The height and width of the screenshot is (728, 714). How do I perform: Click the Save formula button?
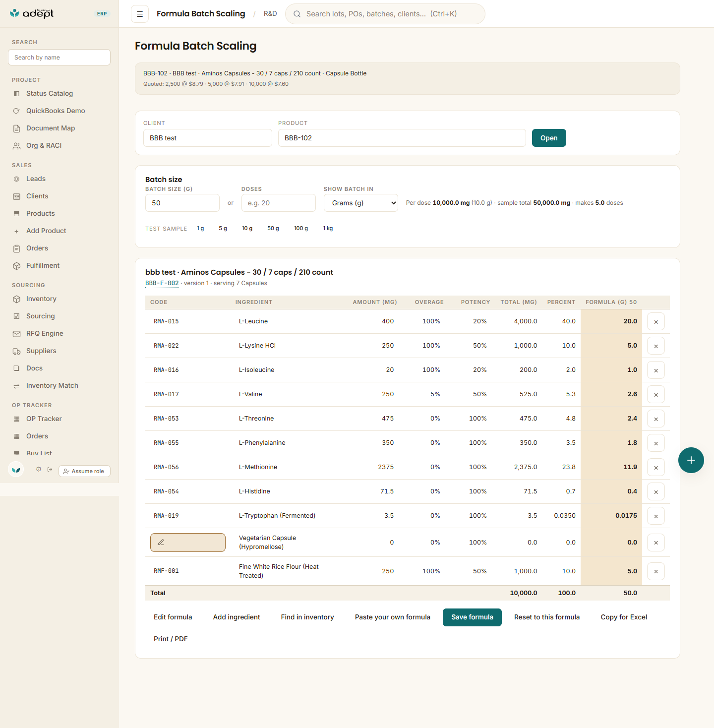472,617
